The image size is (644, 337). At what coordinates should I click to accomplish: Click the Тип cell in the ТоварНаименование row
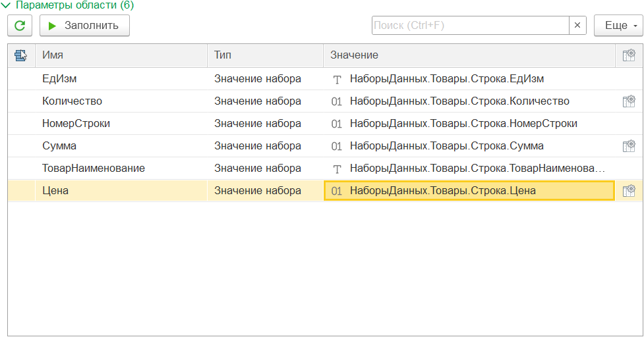[266, 168]
